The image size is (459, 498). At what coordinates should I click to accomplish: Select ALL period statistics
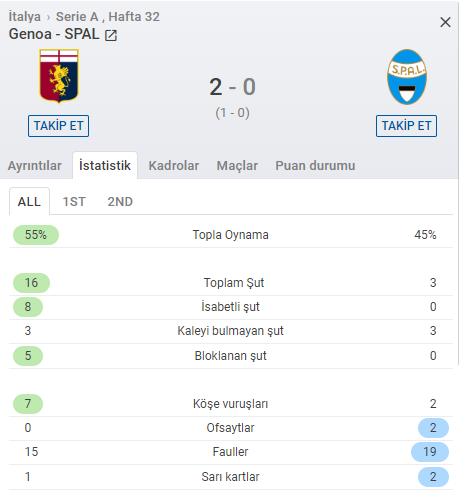pos(29,201)
